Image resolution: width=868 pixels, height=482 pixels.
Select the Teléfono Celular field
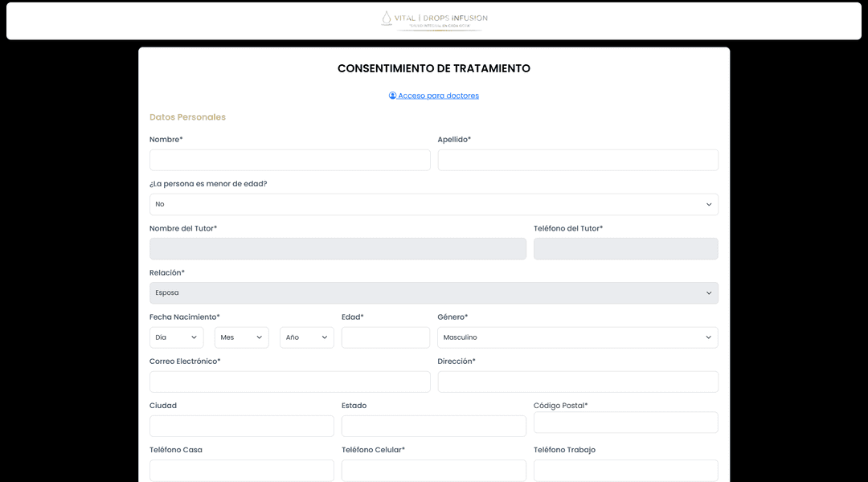[433, 470]
